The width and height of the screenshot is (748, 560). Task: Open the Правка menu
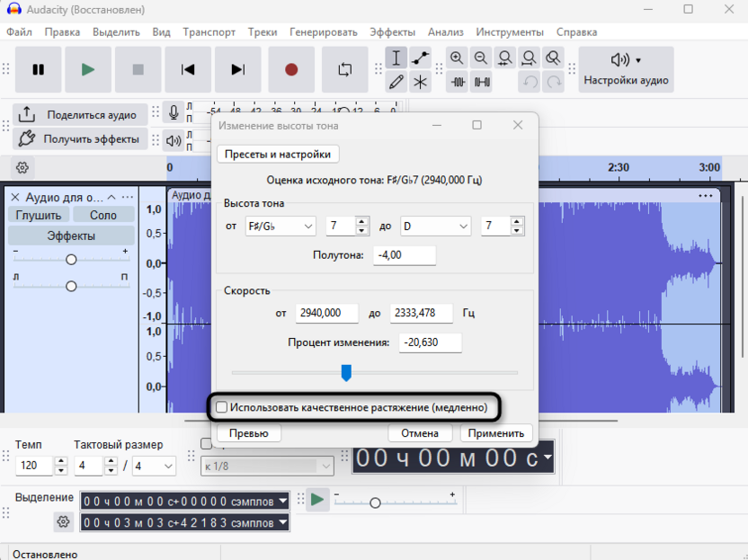(63, 32)
